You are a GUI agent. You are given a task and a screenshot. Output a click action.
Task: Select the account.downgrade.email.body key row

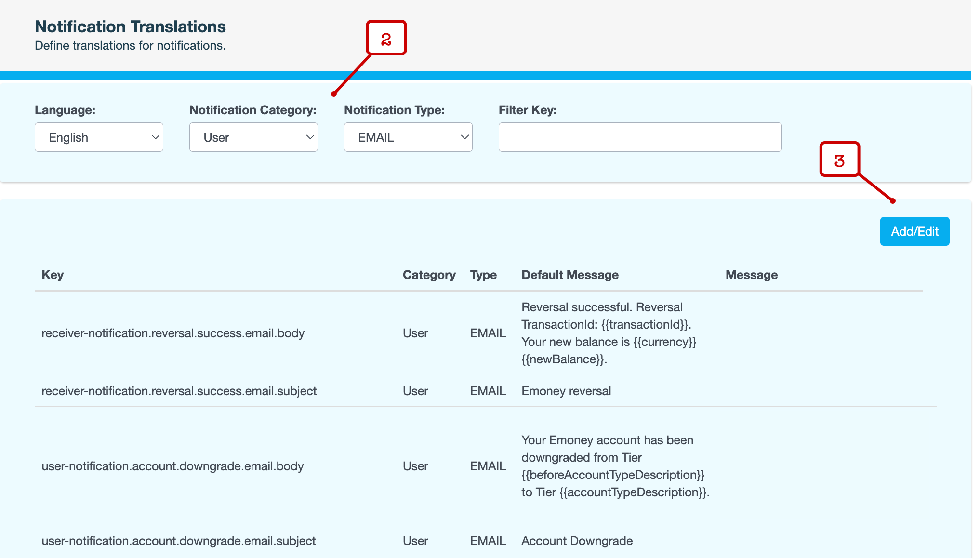point(172,466)
